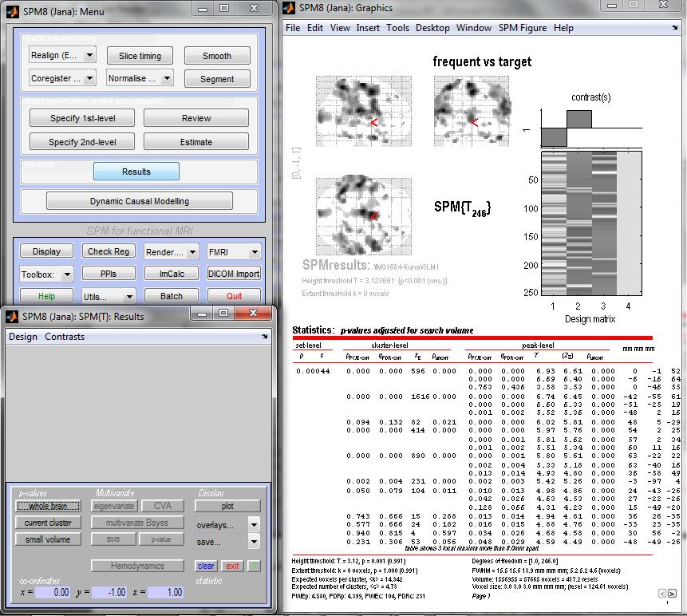Click cluster size 1616 in statistics table
Screen dimensions: 687x616
[x=420, y=397]
